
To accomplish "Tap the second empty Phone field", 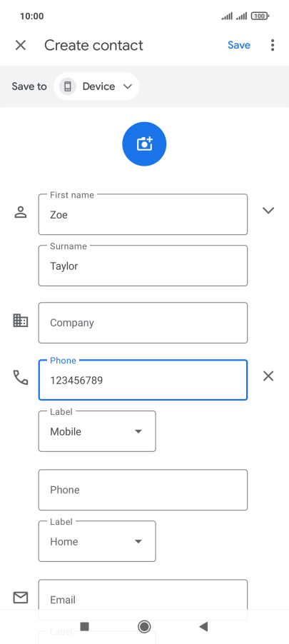I will coord(143,490).
